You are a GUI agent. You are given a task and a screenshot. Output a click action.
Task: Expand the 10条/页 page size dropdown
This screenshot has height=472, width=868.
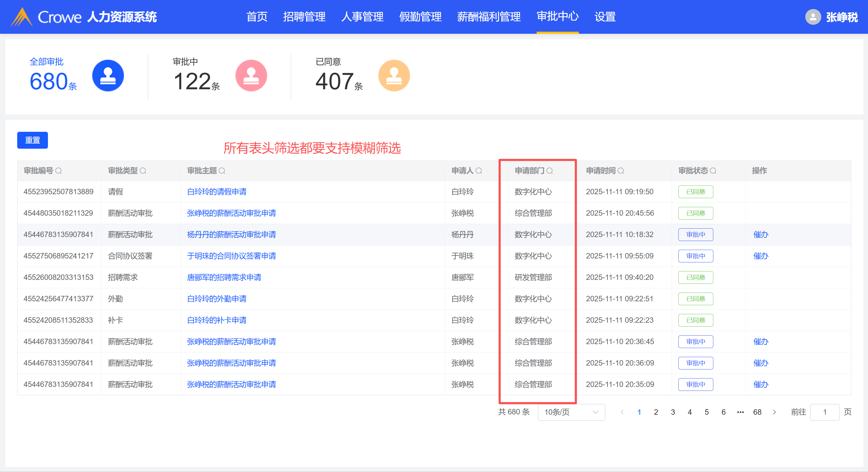pos(571,412)
